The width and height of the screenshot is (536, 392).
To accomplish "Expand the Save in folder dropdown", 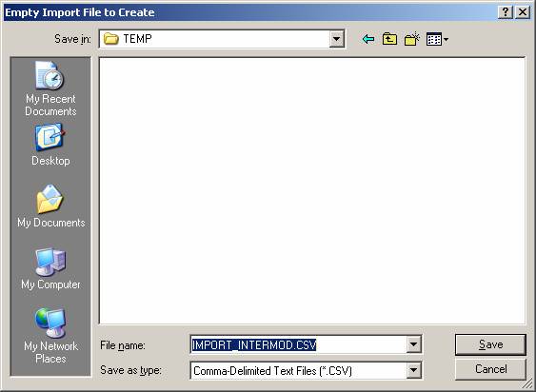I will pyautogui.click(x=336, y=39).
